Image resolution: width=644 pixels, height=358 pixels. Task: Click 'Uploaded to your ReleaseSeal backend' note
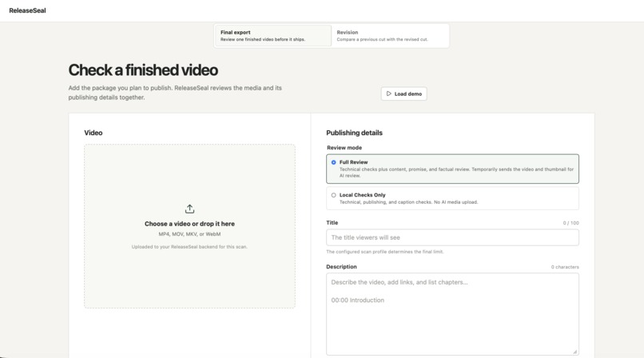(x=189, y=247)
